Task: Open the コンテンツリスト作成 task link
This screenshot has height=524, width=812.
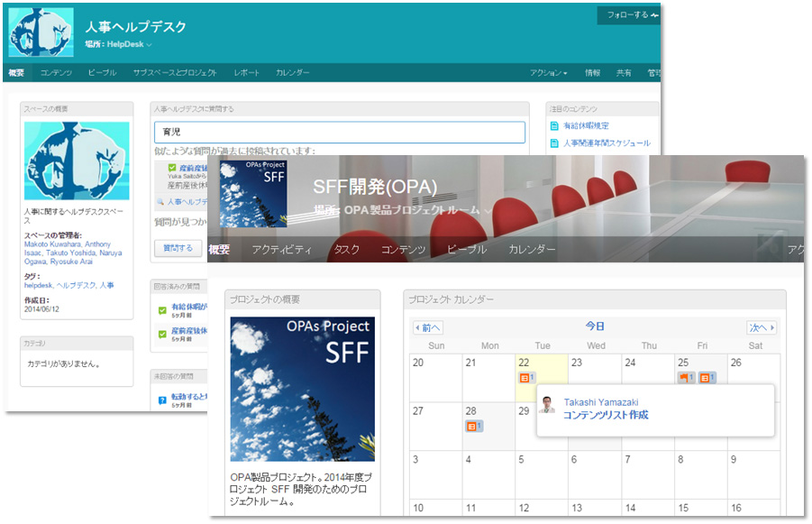Action: tap(605, 416)
